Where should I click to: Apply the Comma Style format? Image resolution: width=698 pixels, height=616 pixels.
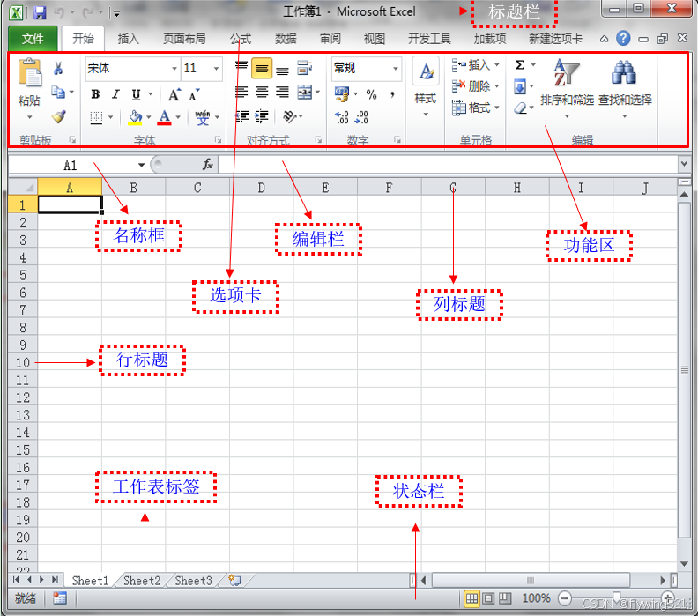click(x=392, y=94)
